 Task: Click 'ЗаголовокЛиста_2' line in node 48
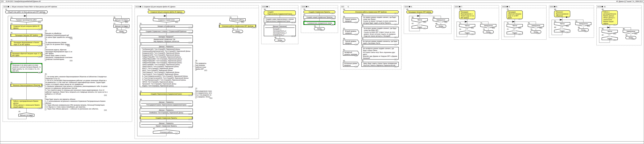tap(280, 31)
